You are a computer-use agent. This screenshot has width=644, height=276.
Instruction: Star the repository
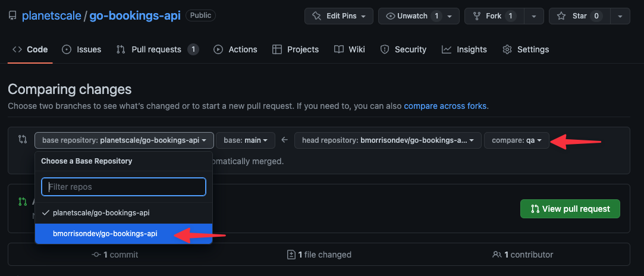click(x=579, y=16)
